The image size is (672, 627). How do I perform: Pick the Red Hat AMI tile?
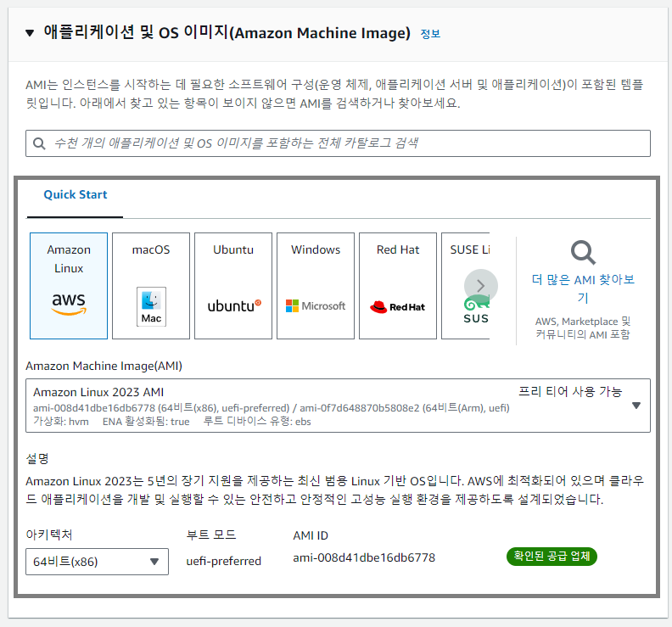(x=398, y=286)
